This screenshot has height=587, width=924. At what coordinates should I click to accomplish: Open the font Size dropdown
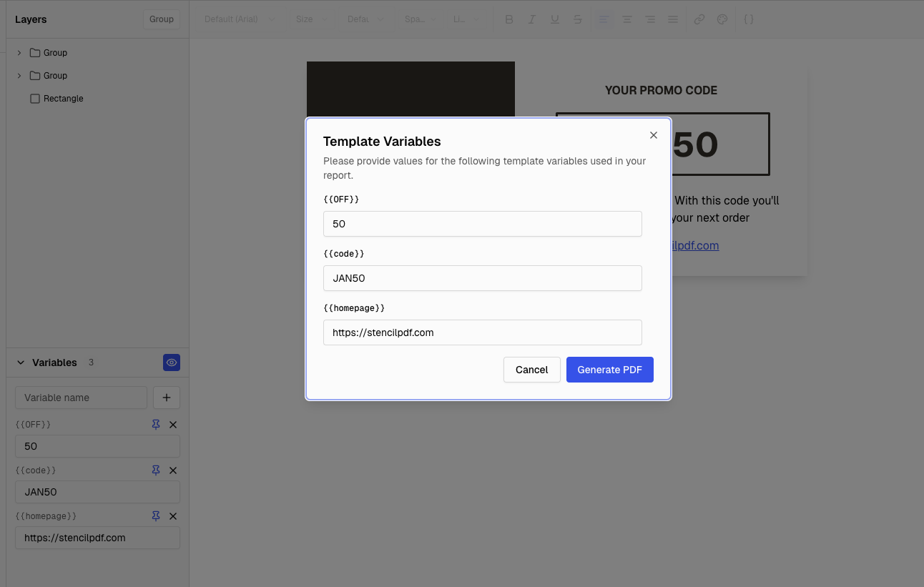[312, 19]
